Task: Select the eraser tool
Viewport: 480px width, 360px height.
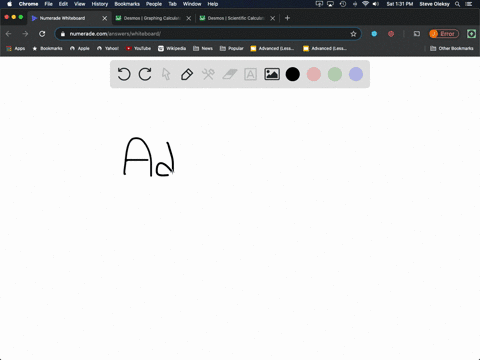Action: coord(230,74)
